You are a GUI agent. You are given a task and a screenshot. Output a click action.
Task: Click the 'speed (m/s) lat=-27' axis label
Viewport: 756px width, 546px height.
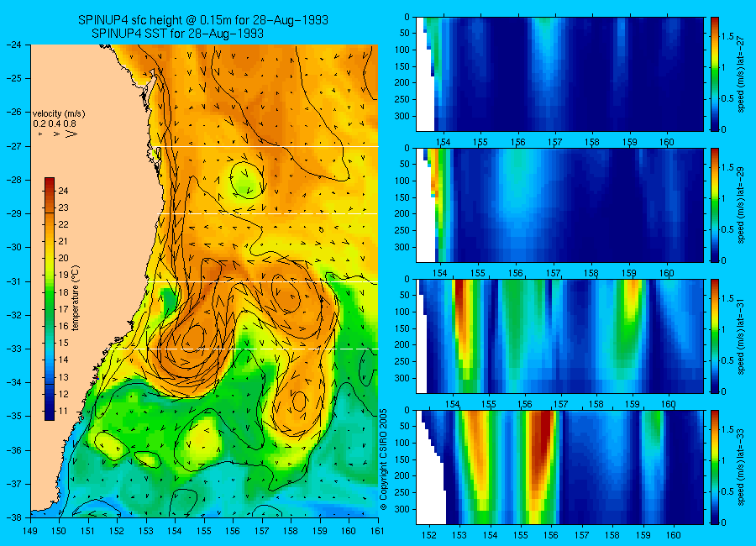[x=742, y=74]
